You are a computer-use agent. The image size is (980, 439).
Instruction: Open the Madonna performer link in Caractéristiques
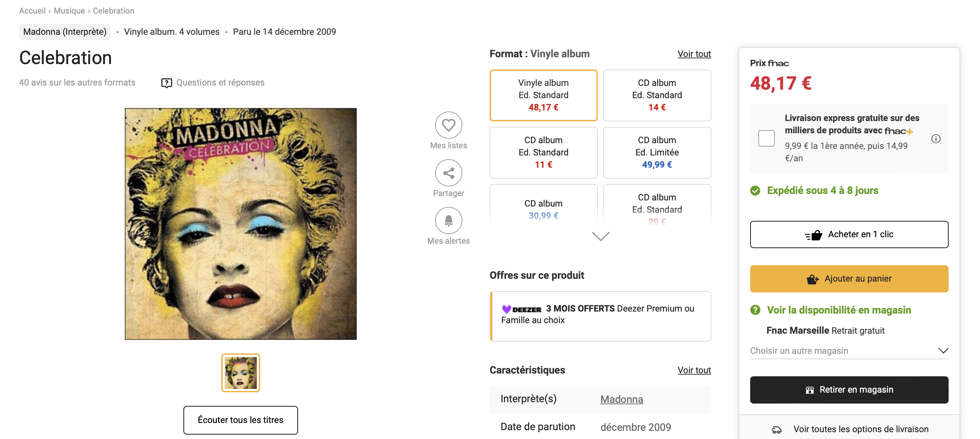pos(622,399)
